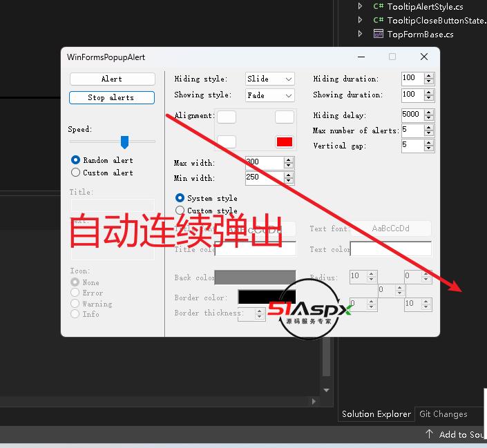This screenshot has width=487, height=448.
Task: Click the Alert button
Action: tap(112, 79)
